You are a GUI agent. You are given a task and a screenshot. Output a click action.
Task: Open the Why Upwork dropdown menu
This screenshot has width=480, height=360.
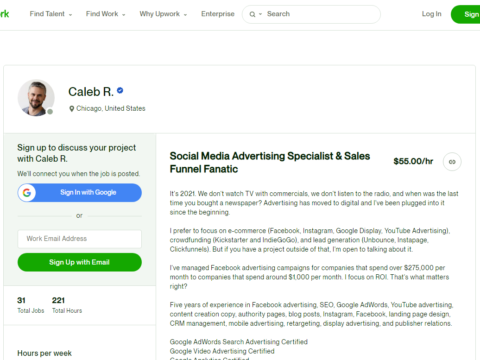163,14
